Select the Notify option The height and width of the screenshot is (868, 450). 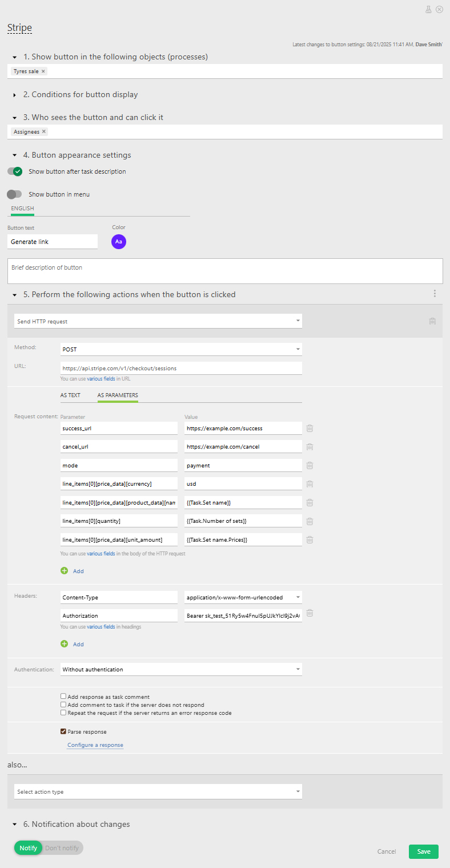click(28, 848)
